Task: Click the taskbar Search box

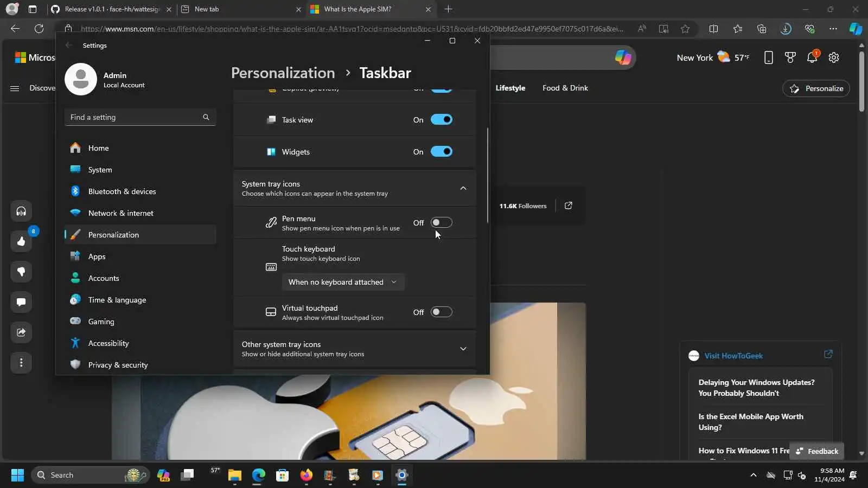Action: tap(91, 476)
